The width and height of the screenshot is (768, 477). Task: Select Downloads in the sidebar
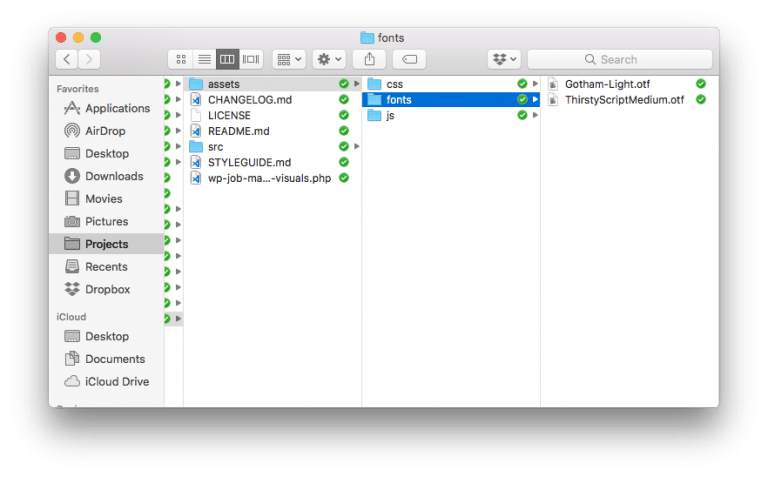[x=113, y=176]
